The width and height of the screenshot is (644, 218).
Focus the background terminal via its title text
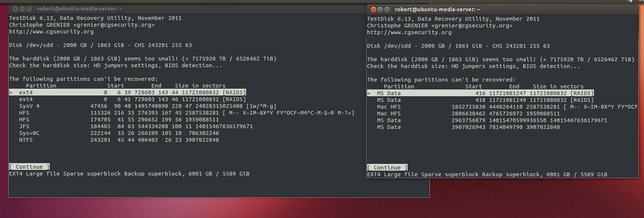point(79,9)
